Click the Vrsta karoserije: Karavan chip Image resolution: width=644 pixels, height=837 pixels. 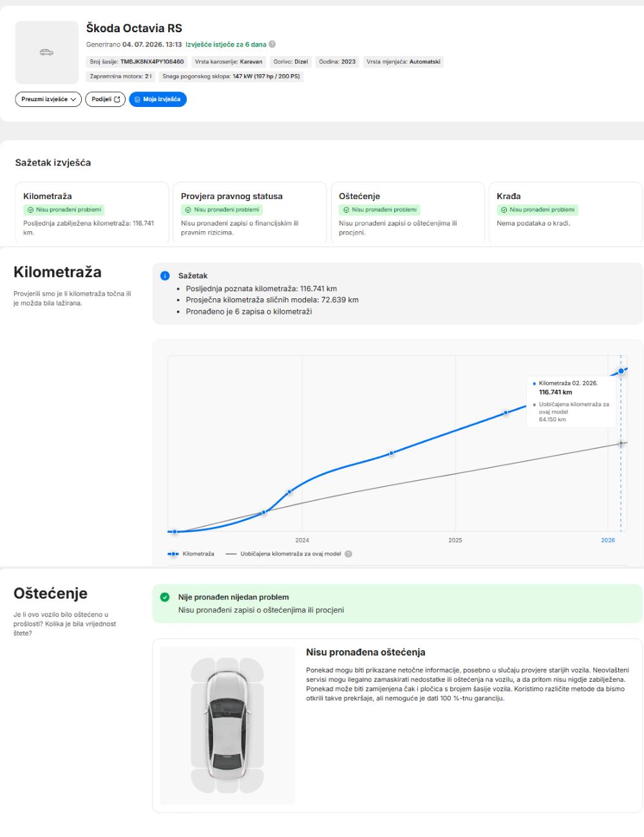(229, 62)
